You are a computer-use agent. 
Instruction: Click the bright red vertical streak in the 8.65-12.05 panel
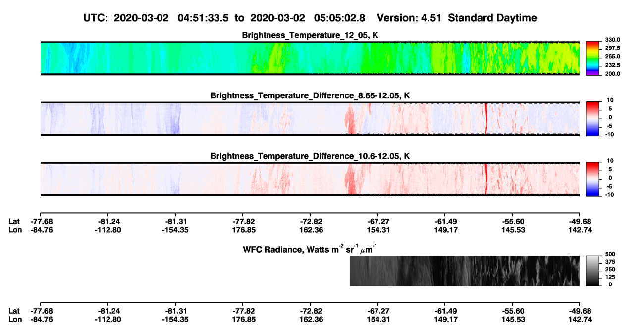pos(486,118)
